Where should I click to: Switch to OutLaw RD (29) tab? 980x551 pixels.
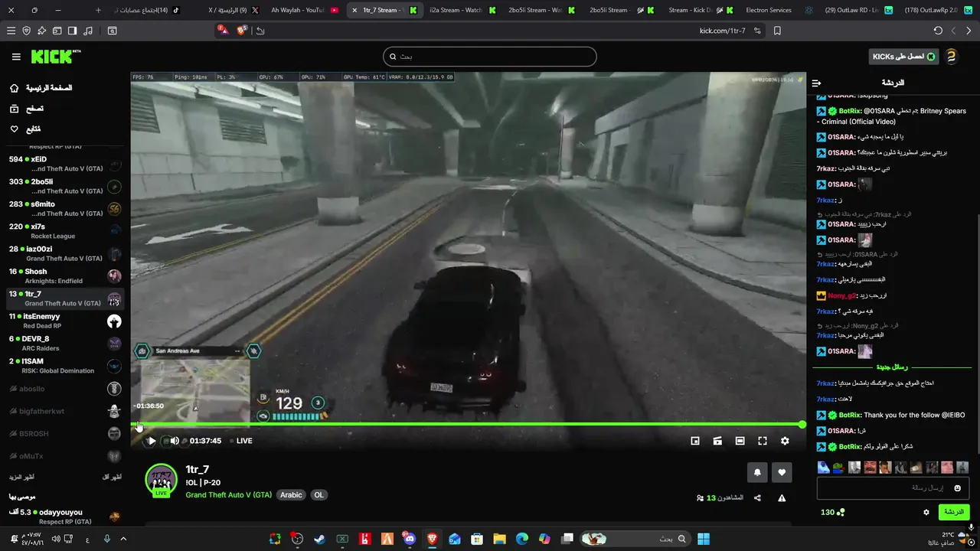(x=857, y=10)
